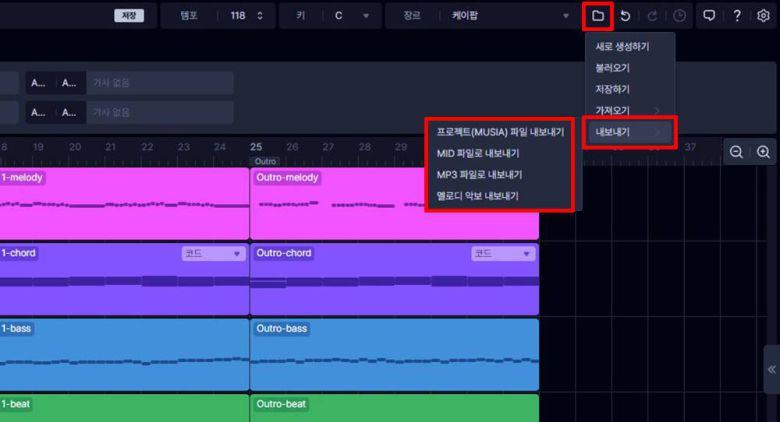Open the history clock icon
Image resolution: width=780 pixels, height=422 pixels.
[679, 16]
